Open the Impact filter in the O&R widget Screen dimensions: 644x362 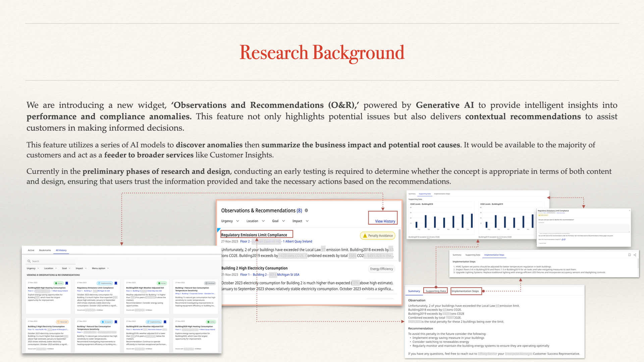tap(301, 221)
